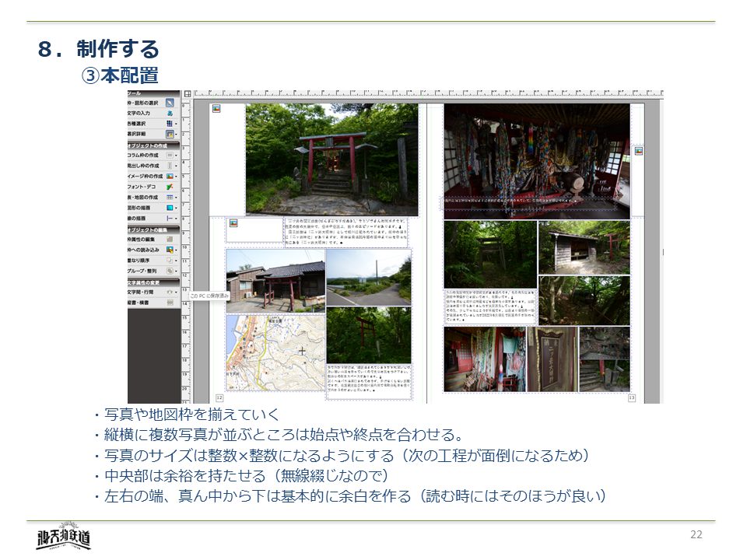Click the text frame below the torii photo

(347, 231)
